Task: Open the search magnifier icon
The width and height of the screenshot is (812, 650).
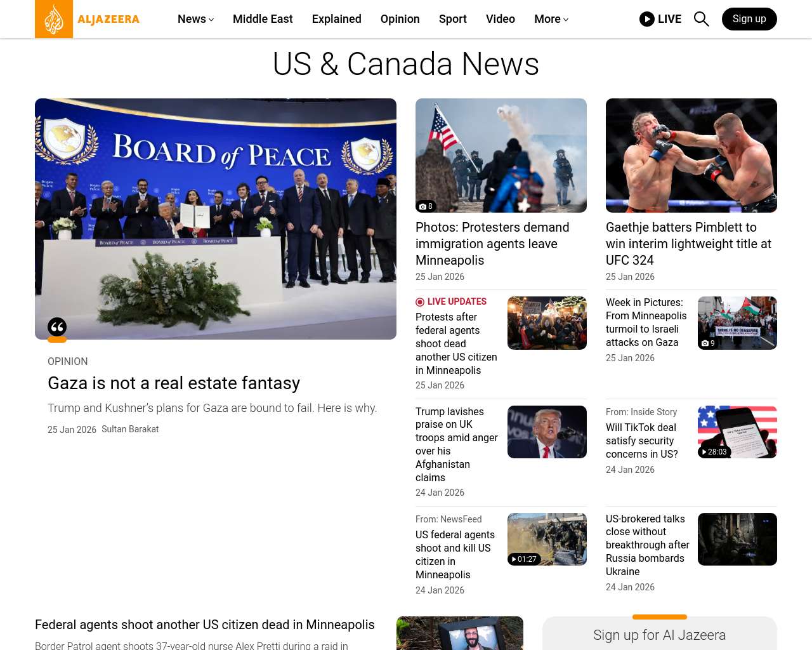Action: (701, 19)
